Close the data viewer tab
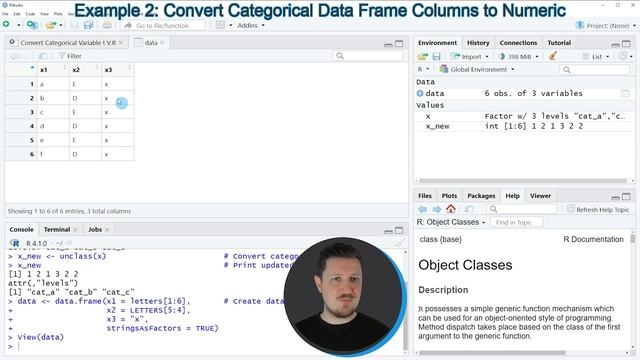The height and width of the screenshot is (360, 640). tap(162, 42)
